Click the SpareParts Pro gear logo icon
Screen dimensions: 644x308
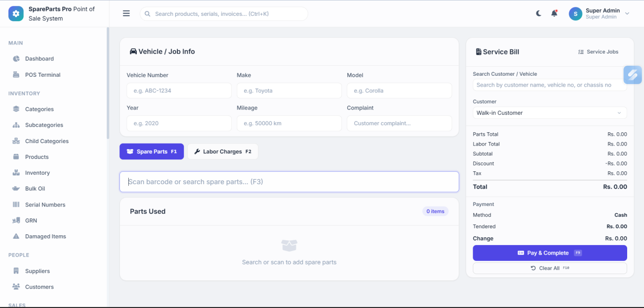[x=16, y=14]
